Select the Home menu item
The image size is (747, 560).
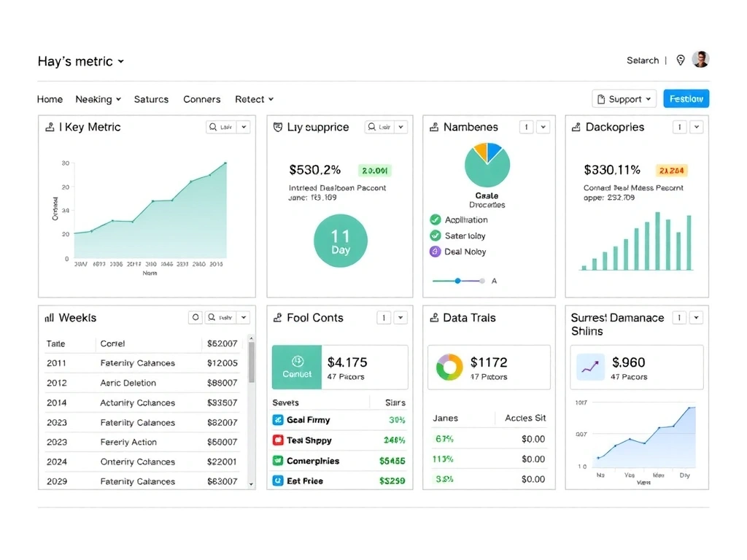click(x=50, y=99)
